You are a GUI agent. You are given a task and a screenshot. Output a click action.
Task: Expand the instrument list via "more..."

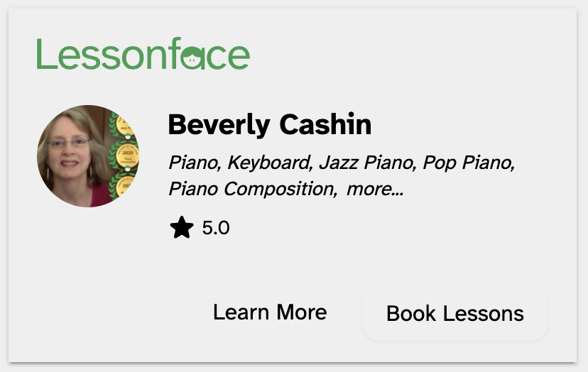(374, 189)
